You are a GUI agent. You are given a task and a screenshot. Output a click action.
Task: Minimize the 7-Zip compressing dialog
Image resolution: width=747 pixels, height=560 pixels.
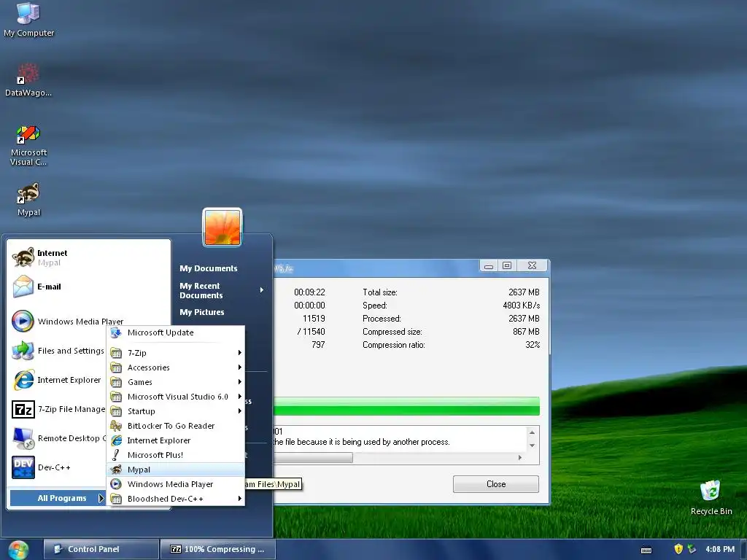tap(488, 265)
